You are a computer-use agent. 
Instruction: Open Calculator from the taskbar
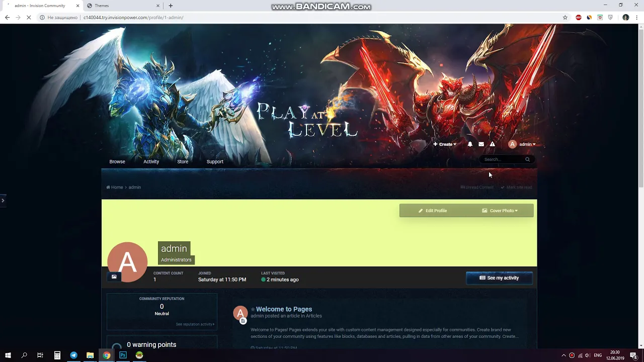[57, 355]
